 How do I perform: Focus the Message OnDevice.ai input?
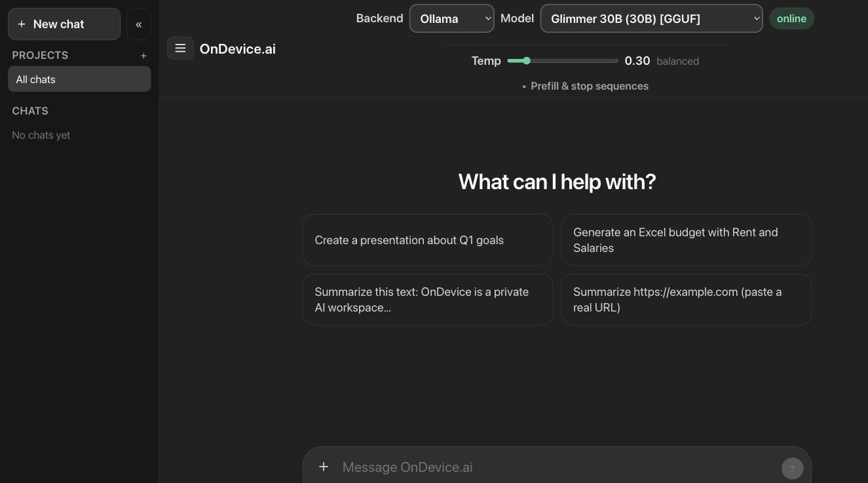[x=557, y=467]
